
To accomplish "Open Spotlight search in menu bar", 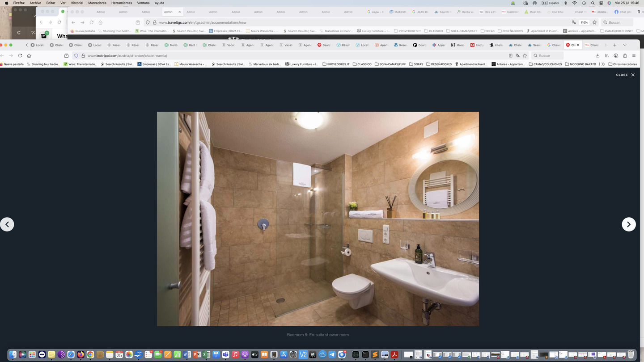I will (x=593, y=3).
